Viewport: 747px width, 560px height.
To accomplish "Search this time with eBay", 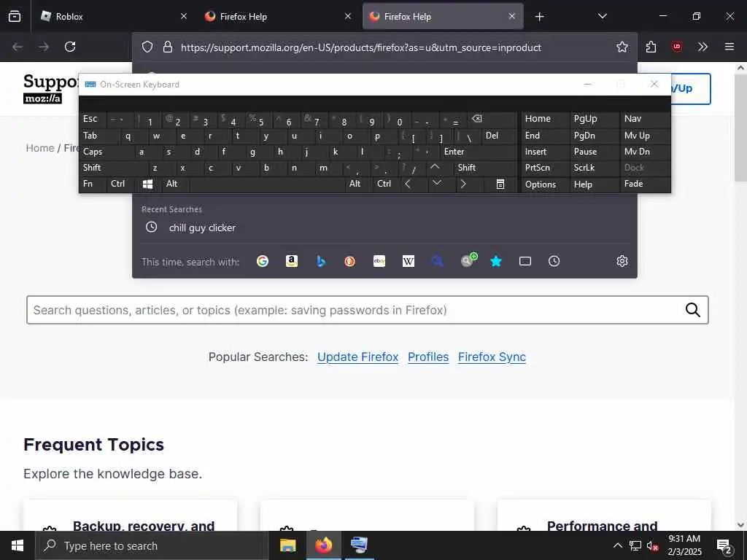I will [379, 261].
